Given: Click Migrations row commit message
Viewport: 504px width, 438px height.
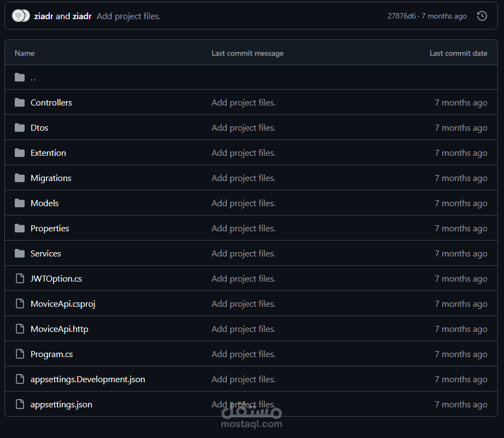Looking at the screenshot, I should 243,178.
